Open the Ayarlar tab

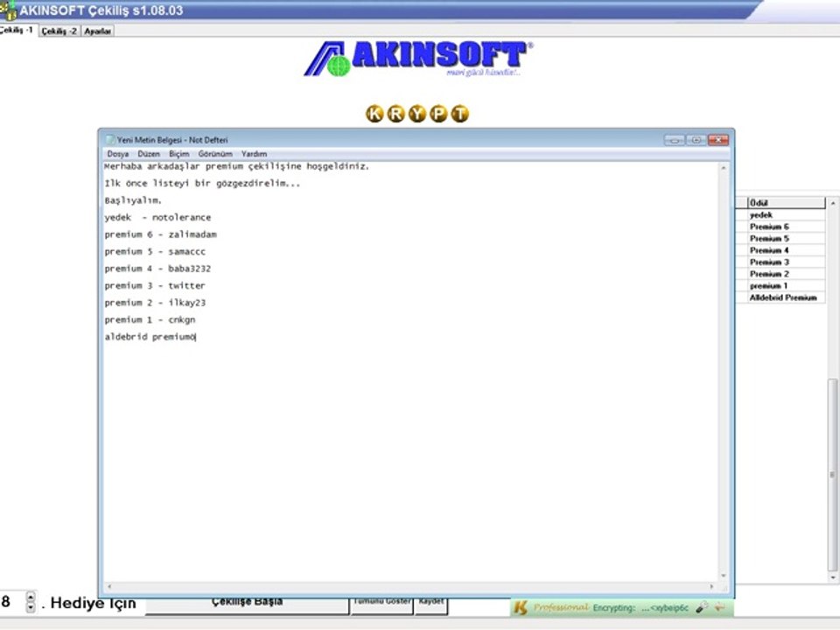(97, 31)
